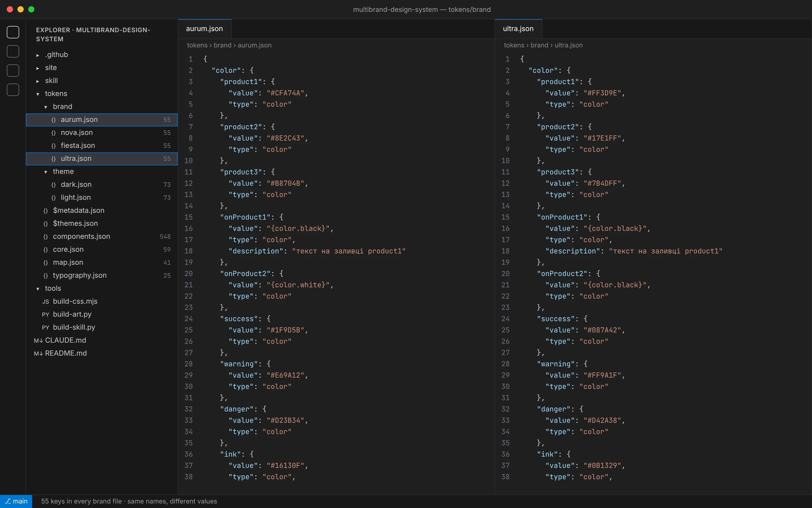Viewport: 812px width, 508px height.
Task: Click the "#087A42" success value in ultra.json
Action: (x=602, y=330)
